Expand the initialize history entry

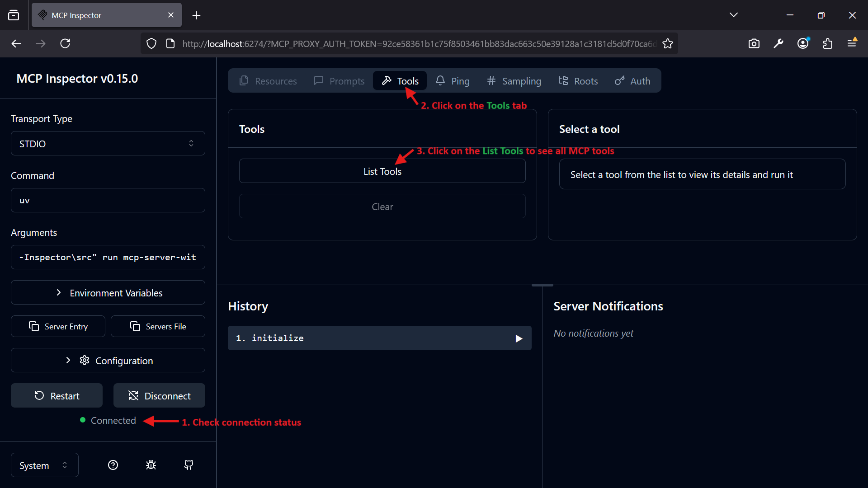[x=380, y=338]
